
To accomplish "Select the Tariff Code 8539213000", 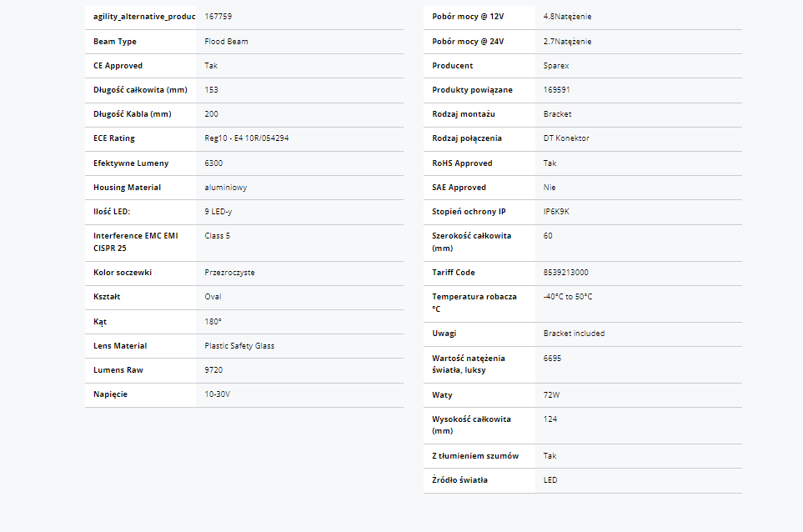I will (565, 273).
